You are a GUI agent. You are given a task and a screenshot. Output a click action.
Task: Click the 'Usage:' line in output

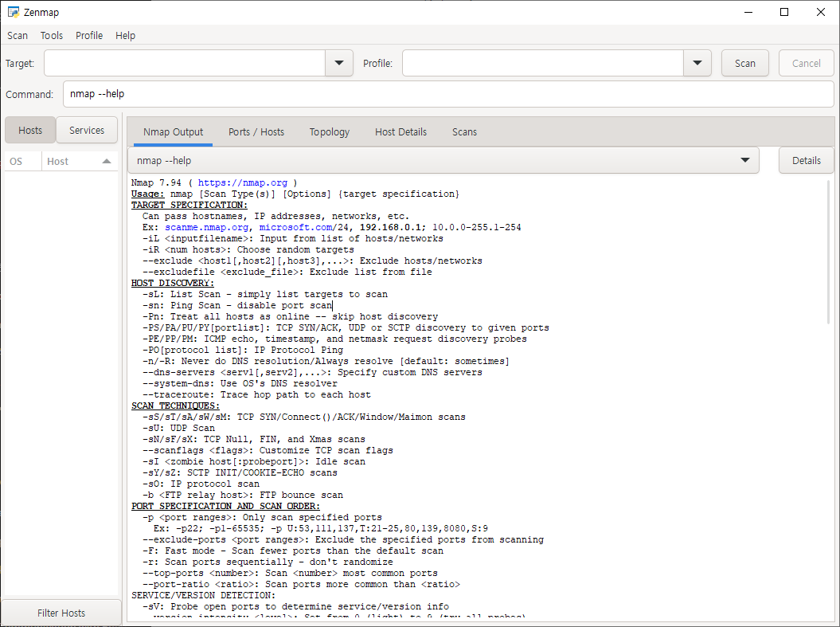(x=295, y=194)
